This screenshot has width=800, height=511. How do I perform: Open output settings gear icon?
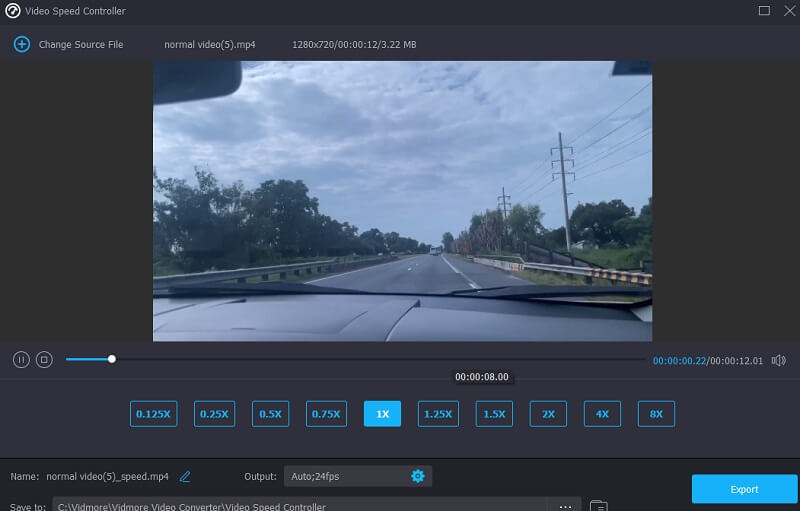pyautogui.click(x=418, y=476)
